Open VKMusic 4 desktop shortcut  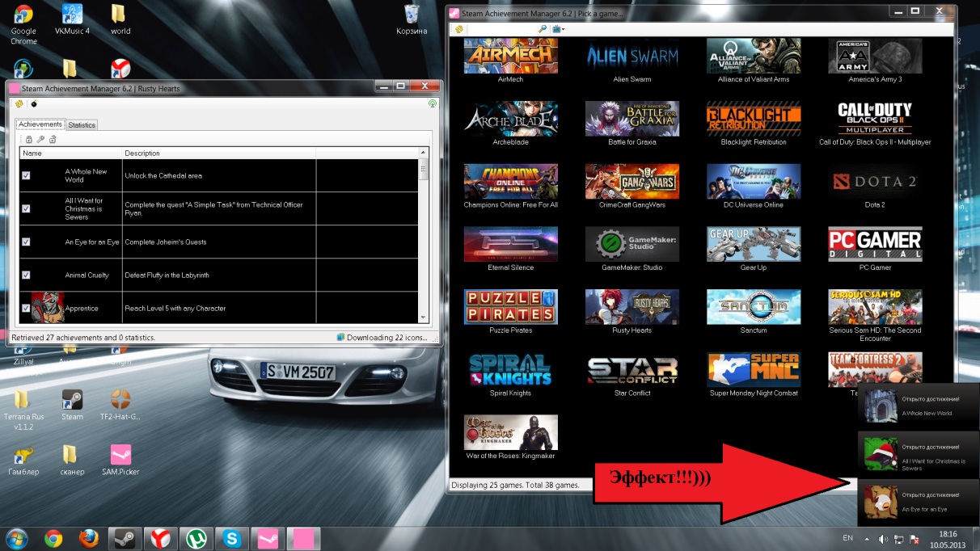click(x=72, y=19)
